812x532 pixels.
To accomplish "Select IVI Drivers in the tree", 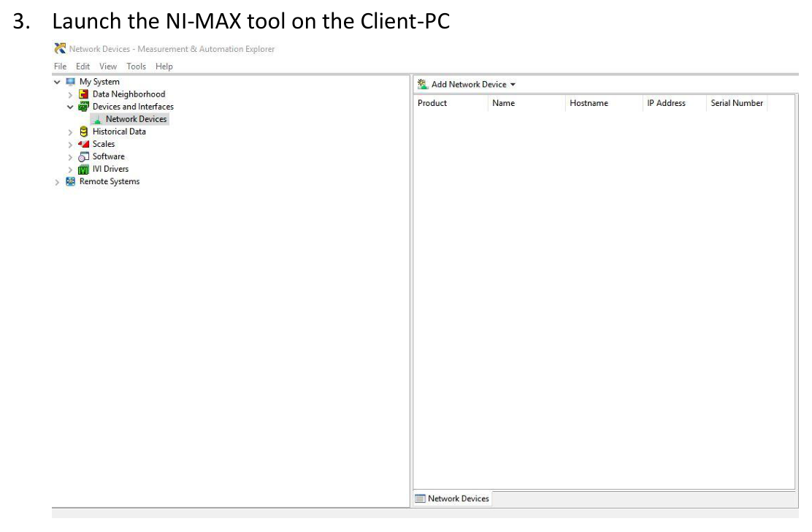I will [x=110, y=169].
